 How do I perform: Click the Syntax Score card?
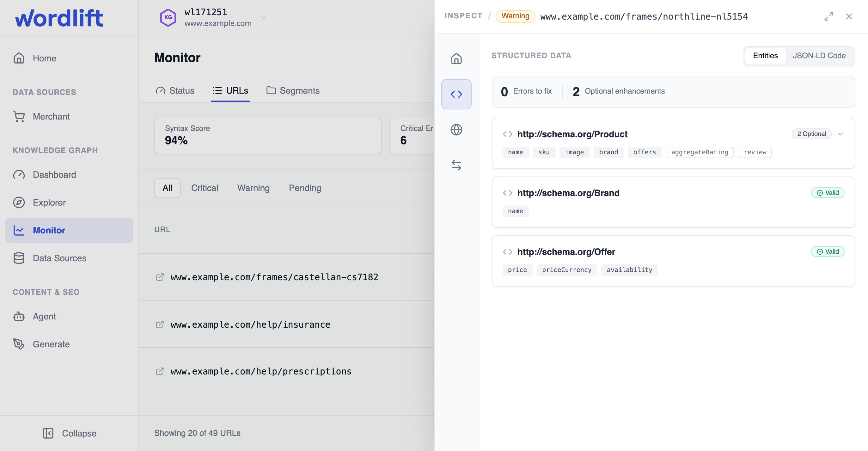[x=268, y=136]
